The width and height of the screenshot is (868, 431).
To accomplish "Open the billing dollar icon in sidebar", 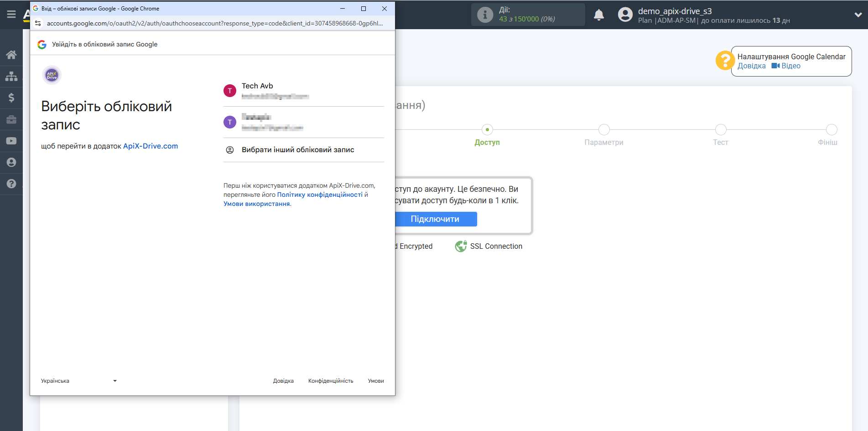I will [11, 97].
